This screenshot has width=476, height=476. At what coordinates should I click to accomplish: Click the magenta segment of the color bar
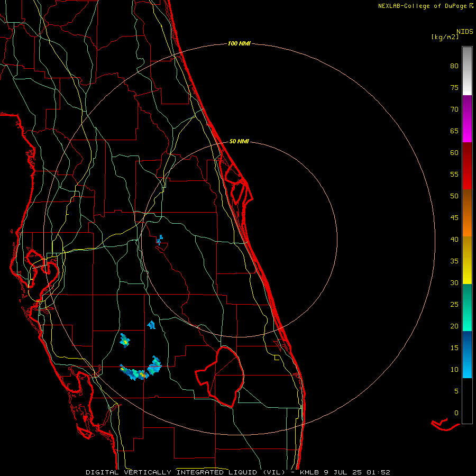[x=467, y=119]
